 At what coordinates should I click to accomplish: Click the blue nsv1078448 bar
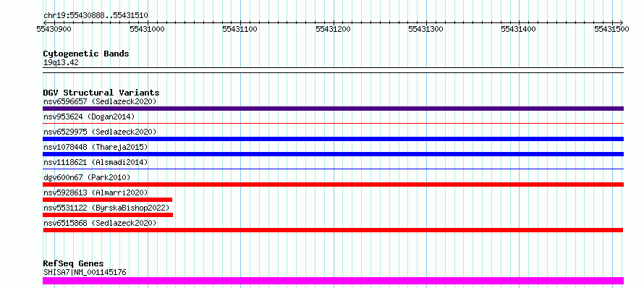pyautogui.click(x=333, y=154)
